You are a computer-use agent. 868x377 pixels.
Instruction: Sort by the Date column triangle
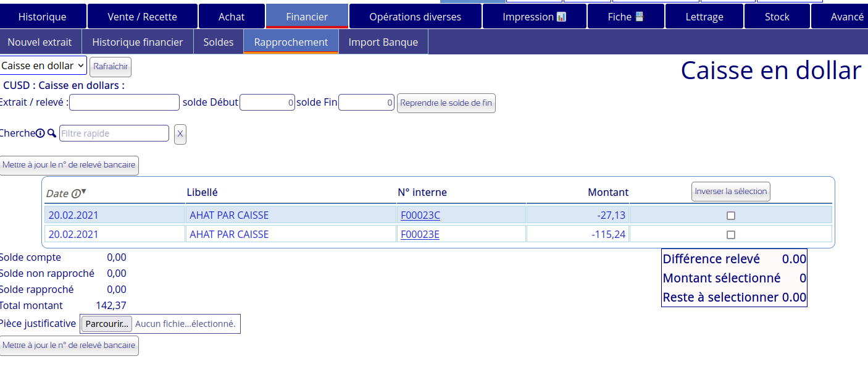pos(85,192)
